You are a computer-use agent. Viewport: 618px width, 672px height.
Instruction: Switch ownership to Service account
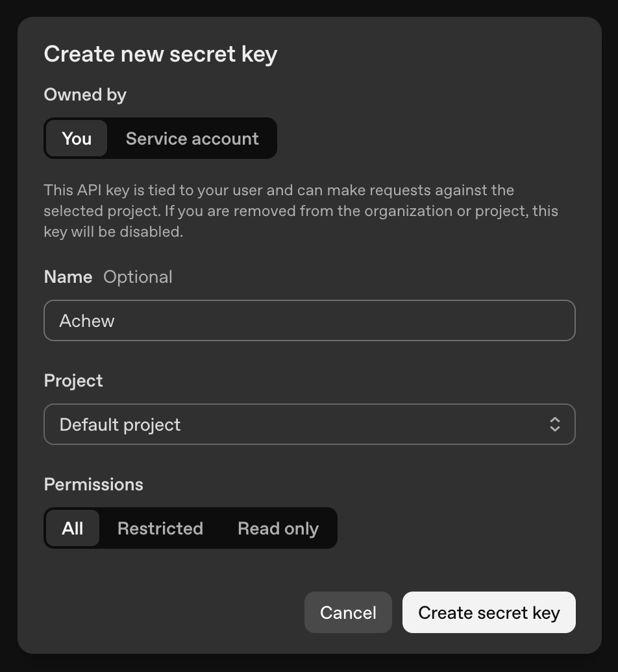coord(192,138)
